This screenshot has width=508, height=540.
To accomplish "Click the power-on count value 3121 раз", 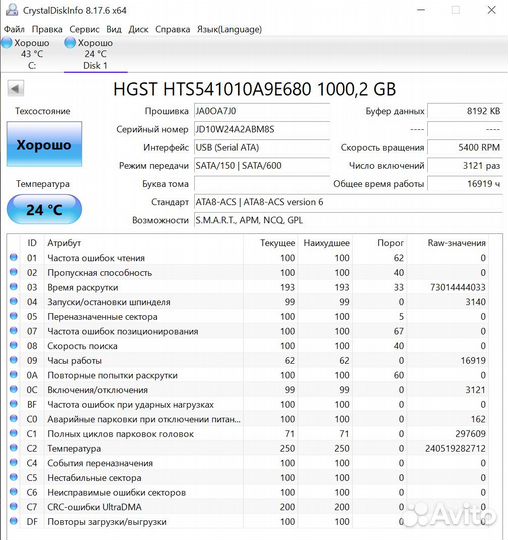I will tap(465, 166).
